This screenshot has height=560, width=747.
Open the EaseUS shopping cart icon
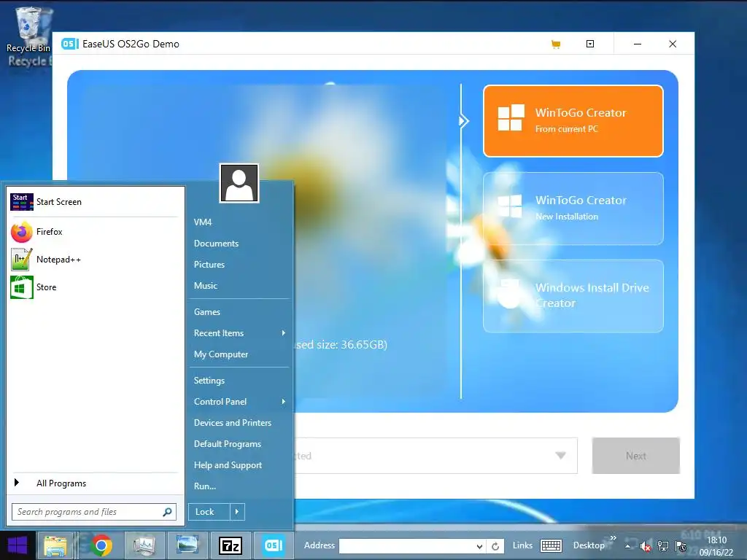(x=555, y=44)
